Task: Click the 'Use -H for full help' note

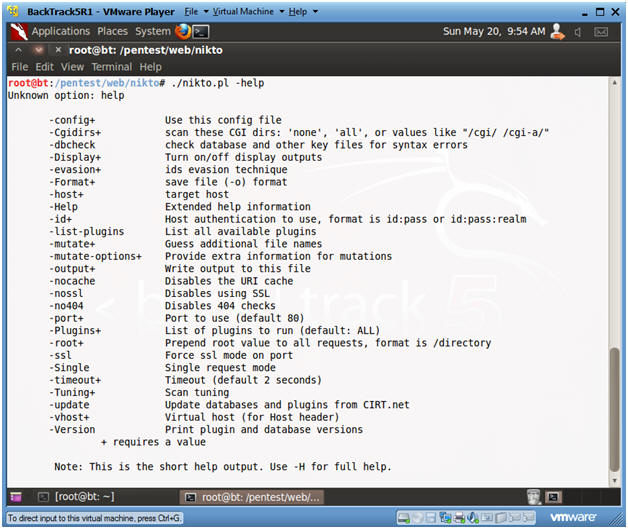Action: click(x=331, y=467)
